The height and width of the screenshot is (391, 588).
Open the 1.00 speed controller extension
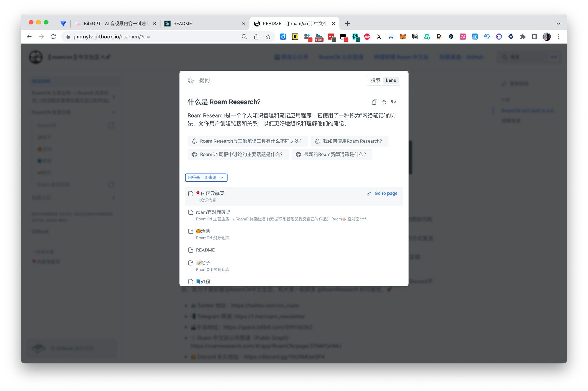point(319,37)
